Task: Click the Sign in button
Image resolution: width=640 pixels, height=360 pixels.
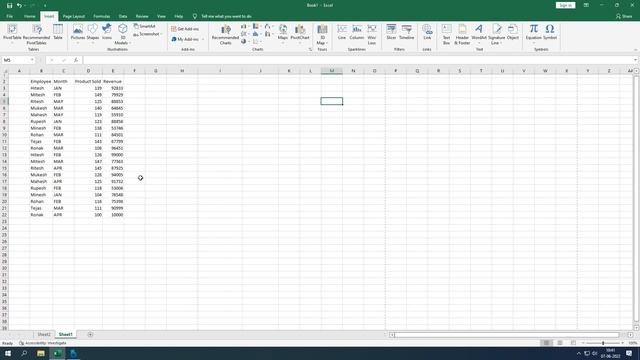Action: (565, 5)
